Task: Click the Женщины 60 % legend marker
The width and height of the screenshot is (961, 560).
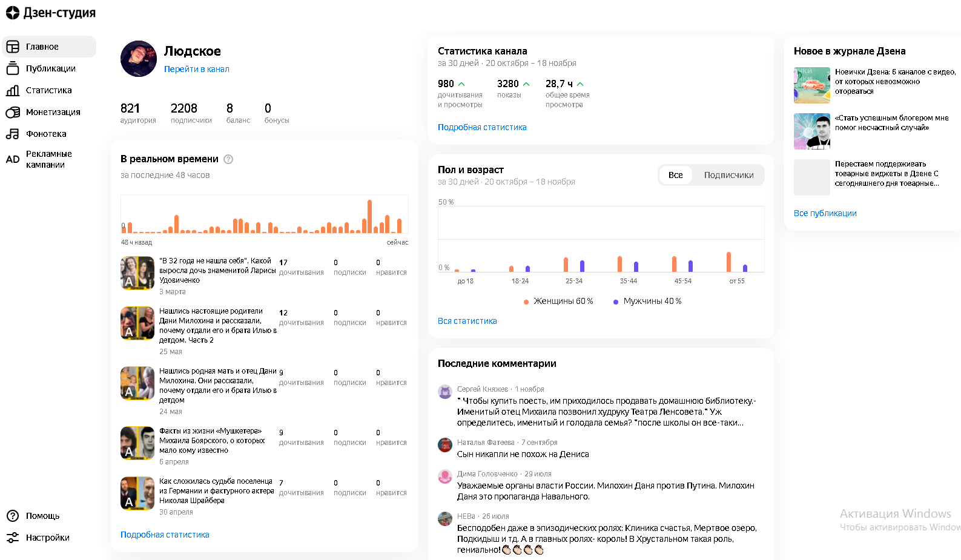Action: pyautogui.click(x=526, y=301)
